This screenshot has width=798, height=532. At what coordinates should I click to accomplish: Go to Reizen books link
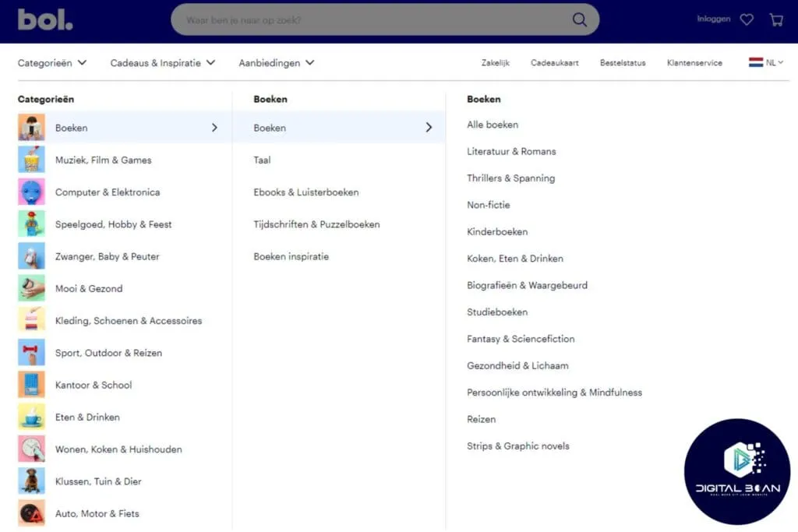click(482, 420)
